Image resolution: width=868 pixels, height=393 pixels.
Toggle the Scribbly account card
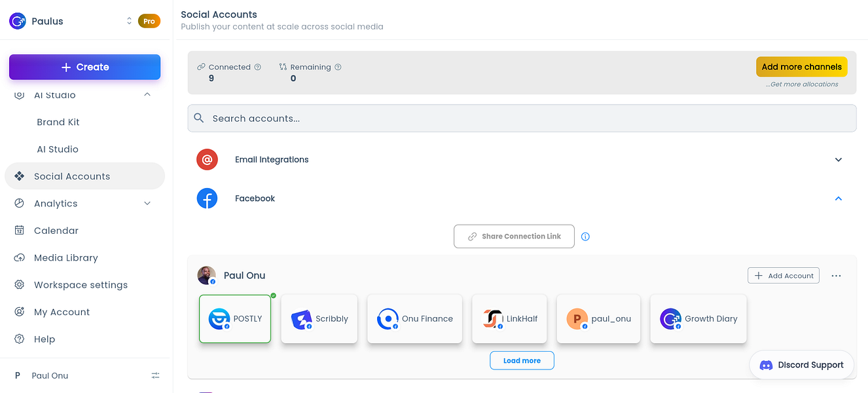[x=319, y=319]
